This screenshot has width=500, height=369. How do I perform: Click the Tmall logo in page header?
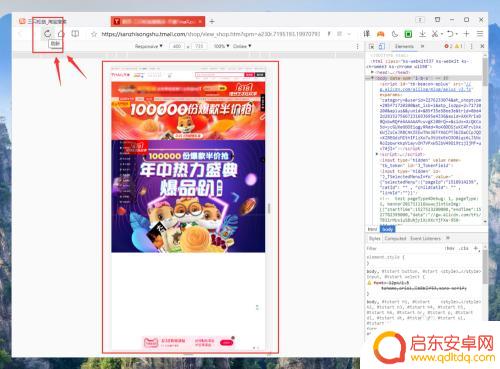(120, 75)
